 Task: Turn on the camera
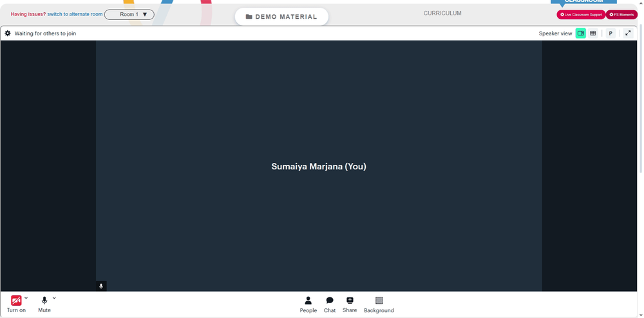click(16, 304)
